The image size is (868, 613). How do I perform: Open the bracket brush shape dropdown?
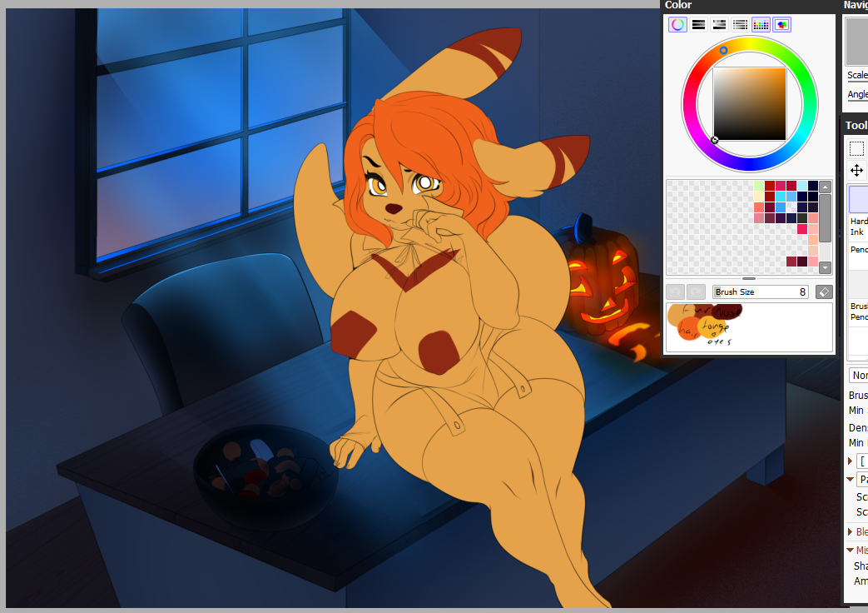pos(862,461)
